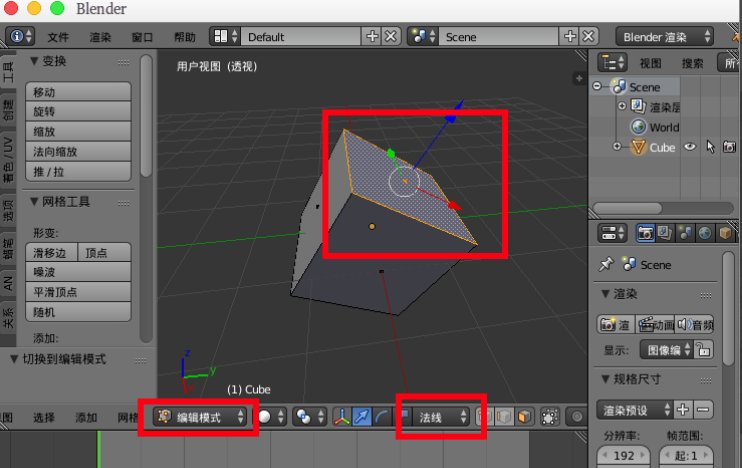Toggle Cube selectability cursor icon
Image resolution: width=742 pixels, height=468 pixels.
[x=710, y=147]
